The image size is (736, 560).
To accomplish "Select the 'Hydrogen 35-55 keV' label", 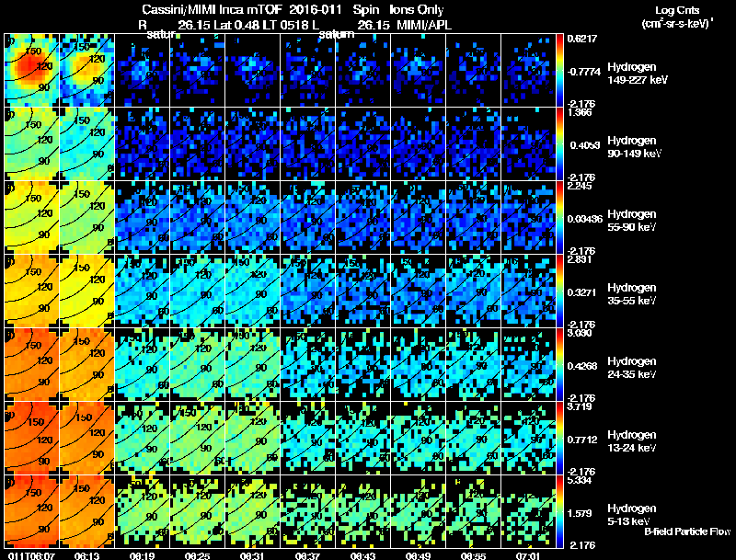I will [x=632, y=294].
